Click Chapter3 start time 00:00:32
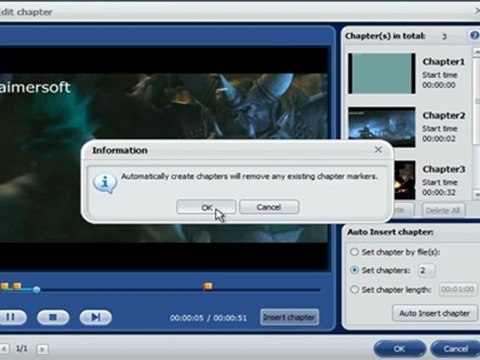480x360 pixels. (x=439, y=192)
